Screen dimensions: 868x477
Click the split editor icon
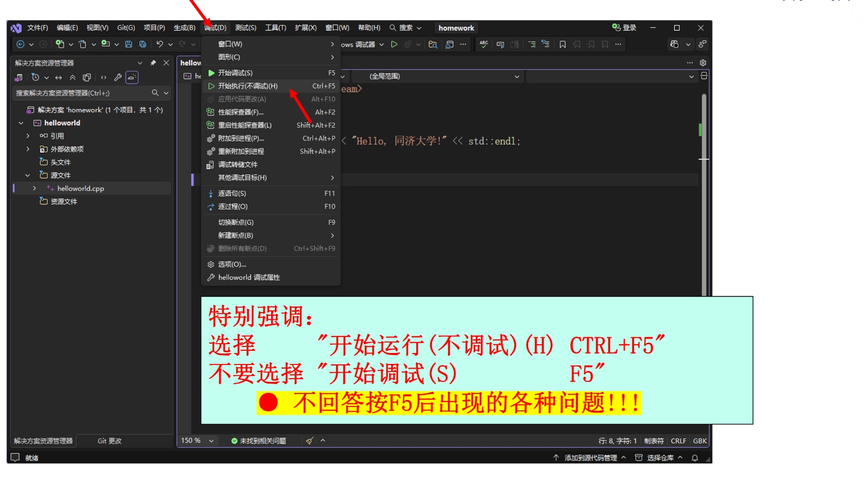[x=704, y=76]
